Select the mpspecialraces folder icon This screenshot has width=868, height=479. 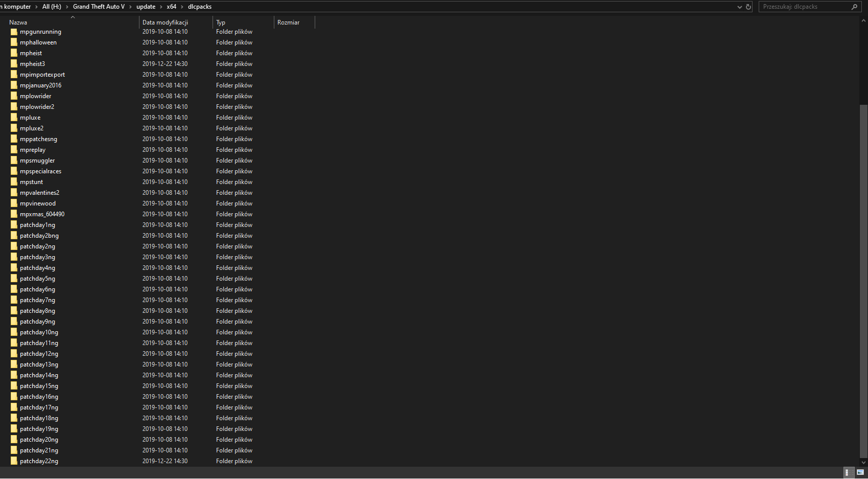(14, 171)
